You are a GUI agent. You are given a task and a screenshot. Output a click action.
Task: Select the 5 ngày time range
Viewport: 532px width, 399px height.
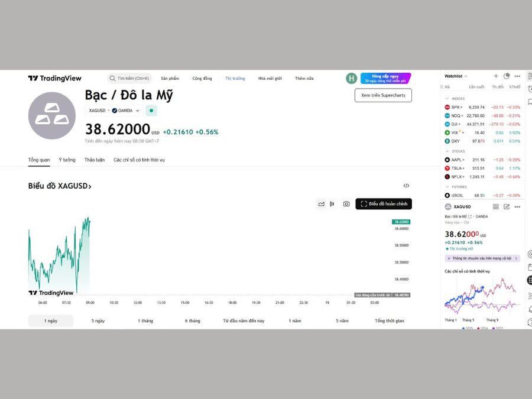click(98, 320)
